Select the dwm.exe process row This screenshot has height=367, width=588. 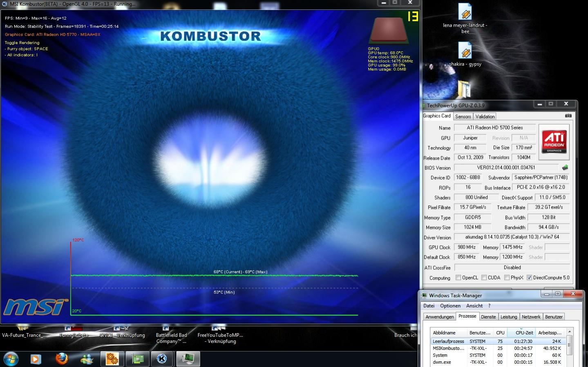498,362
